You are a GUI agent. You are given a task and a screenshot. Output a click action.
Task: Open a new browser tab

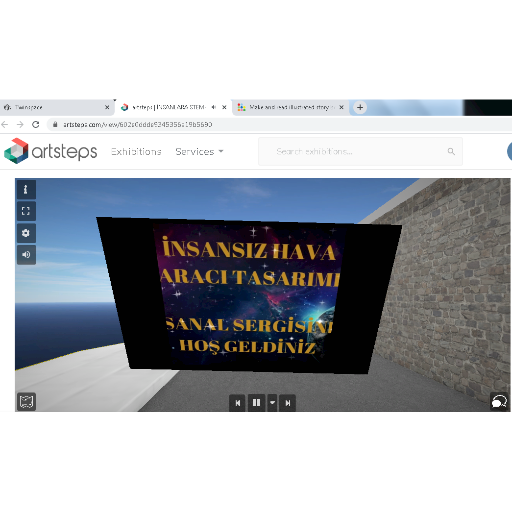[360, 107]
